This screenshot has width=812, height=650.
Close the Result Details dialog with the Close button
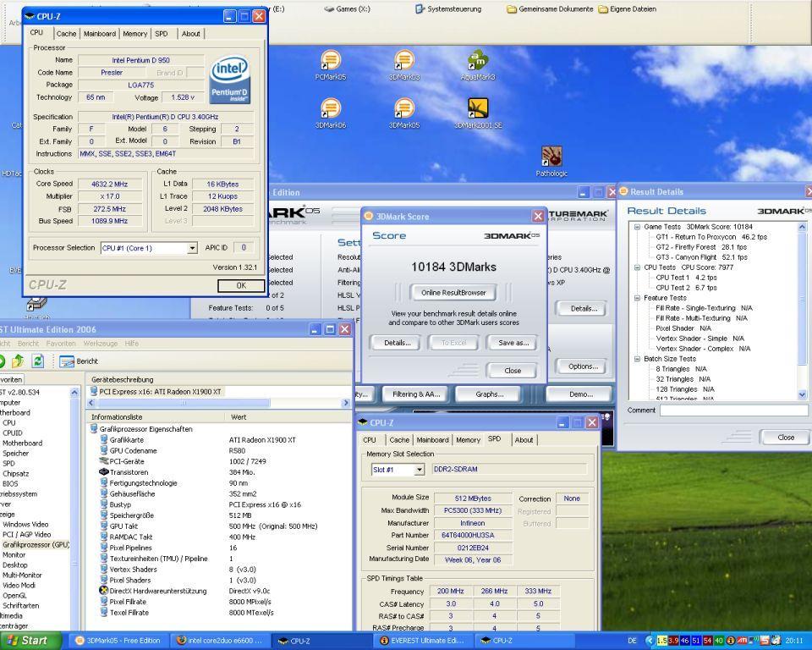click(x=785, y=438)
